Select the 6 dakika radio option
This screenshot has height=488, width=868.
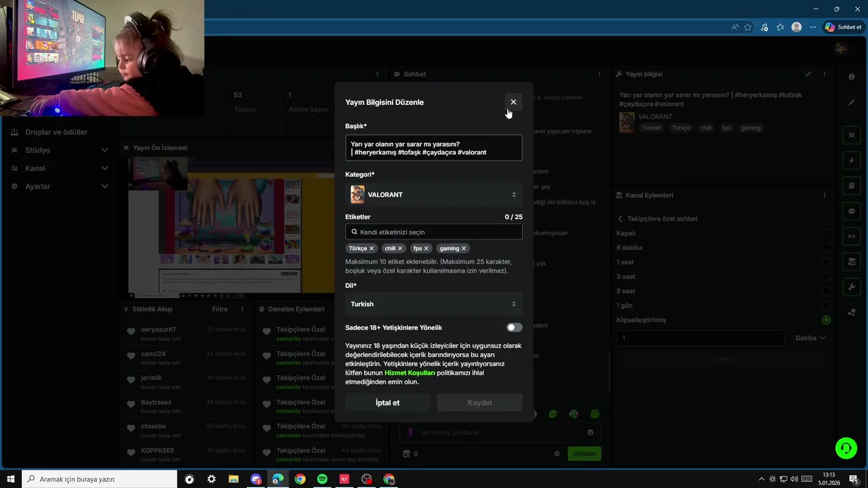tap(826, 248)
